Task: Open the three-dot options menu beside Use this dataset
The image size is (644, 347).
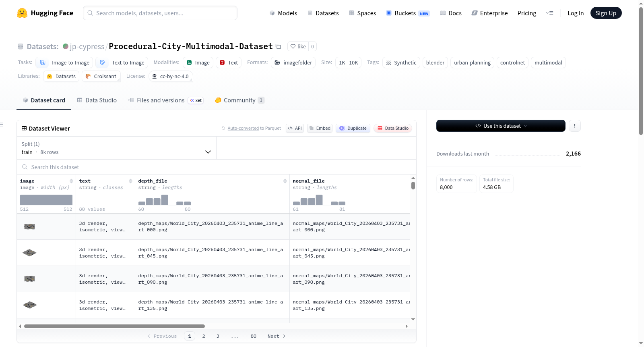Action: pos(575,126)
